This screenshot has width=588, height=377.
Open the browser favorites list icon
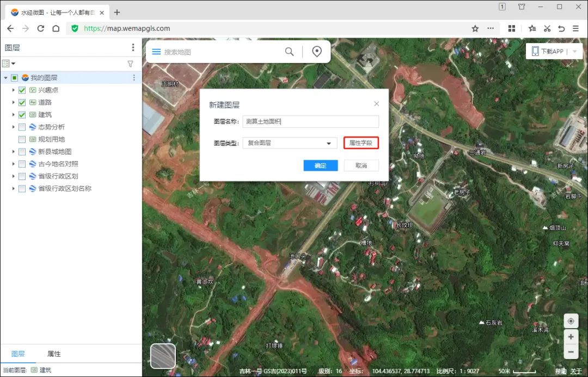(x=532, y=28)
